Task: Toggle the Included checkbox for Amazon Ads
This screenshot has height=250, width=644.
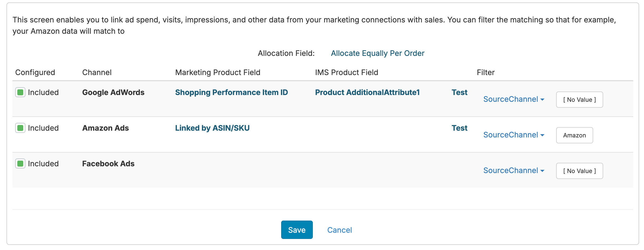Action: 20,128
